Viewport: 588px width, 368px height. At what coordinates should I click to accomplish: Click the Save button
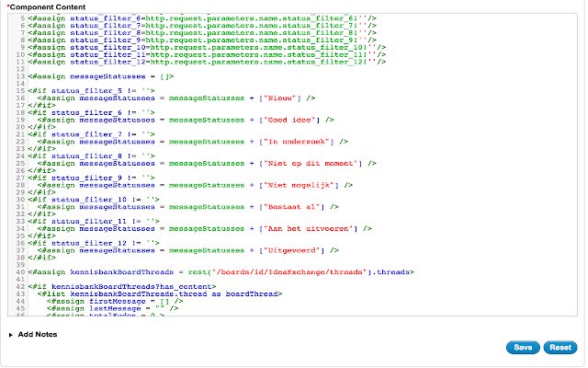[523, 348]
